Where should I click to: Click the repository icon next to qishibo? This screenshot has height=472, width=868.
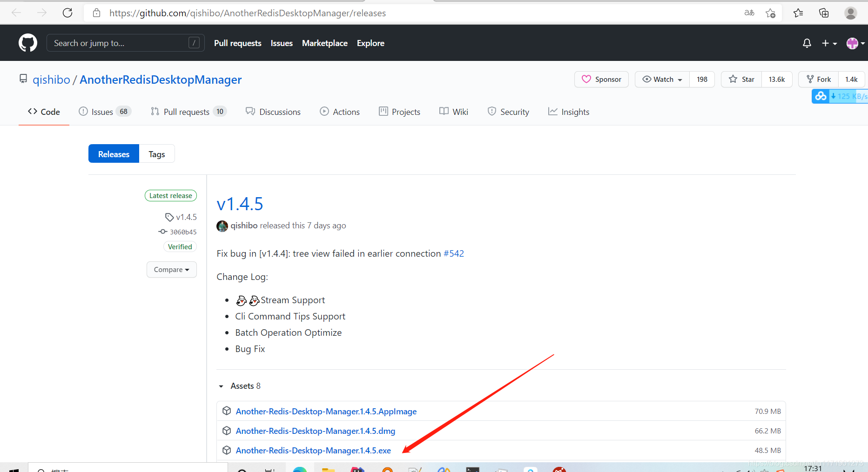[23, 79]
